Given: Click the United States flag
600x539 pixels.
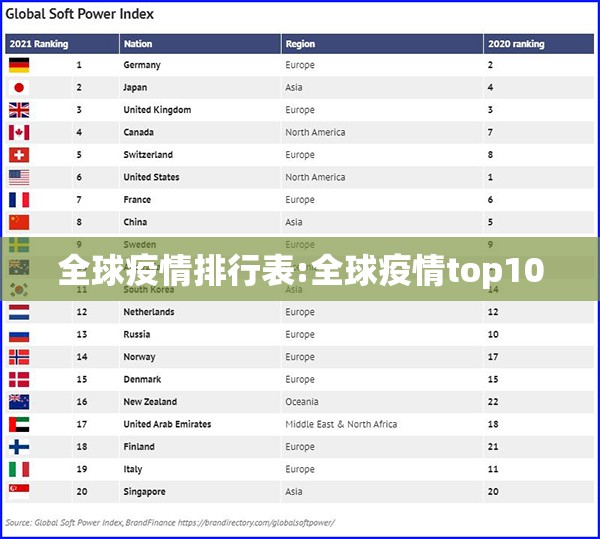Looking at the screenshot, I should (x=19, y=177).
